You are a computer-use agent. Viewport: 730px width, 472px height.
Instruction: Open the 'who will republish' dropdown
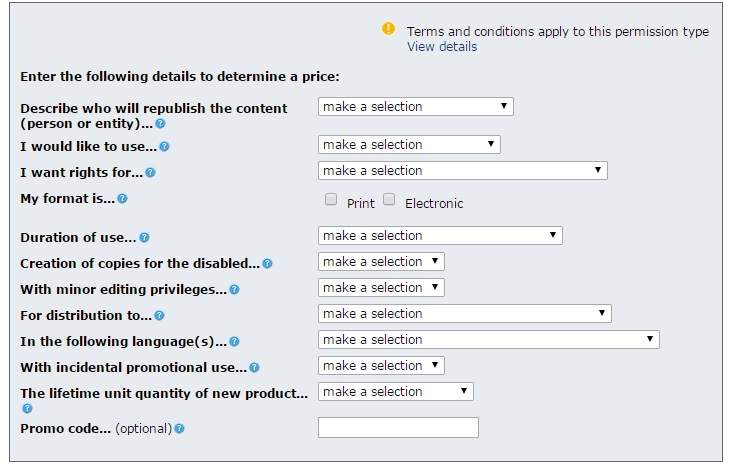(x=415, y=107)
